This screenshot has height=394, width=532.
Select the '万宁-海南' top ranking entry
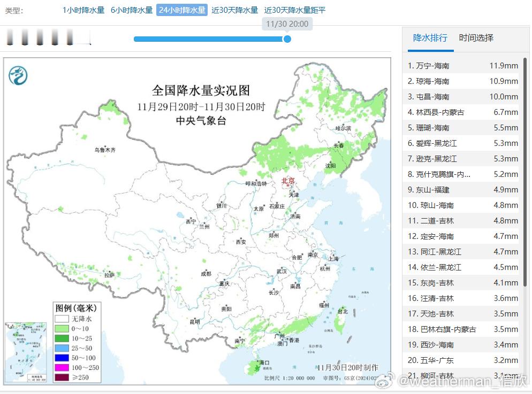click(x=461, y=66)
